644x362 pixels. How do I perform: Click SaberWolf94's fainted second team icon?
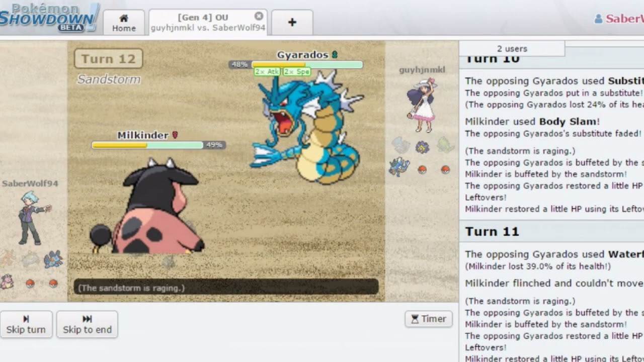pos(30,259)
